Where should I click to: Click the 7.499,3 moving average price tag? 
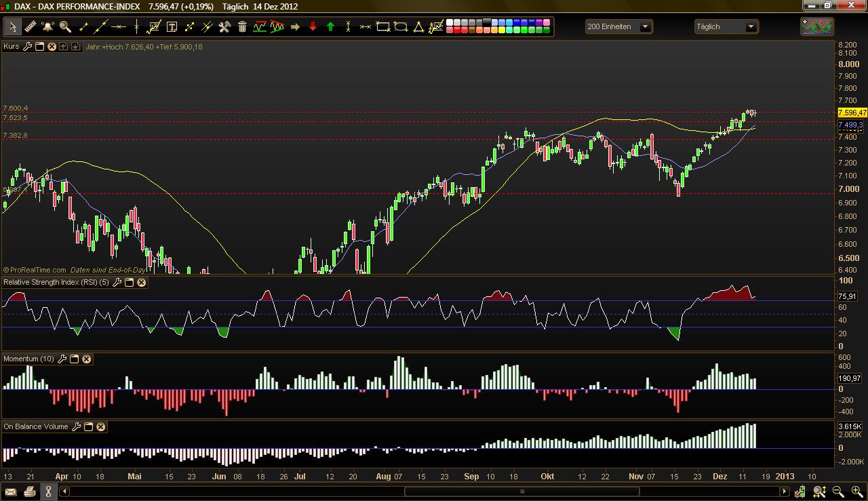coord(850,125)
